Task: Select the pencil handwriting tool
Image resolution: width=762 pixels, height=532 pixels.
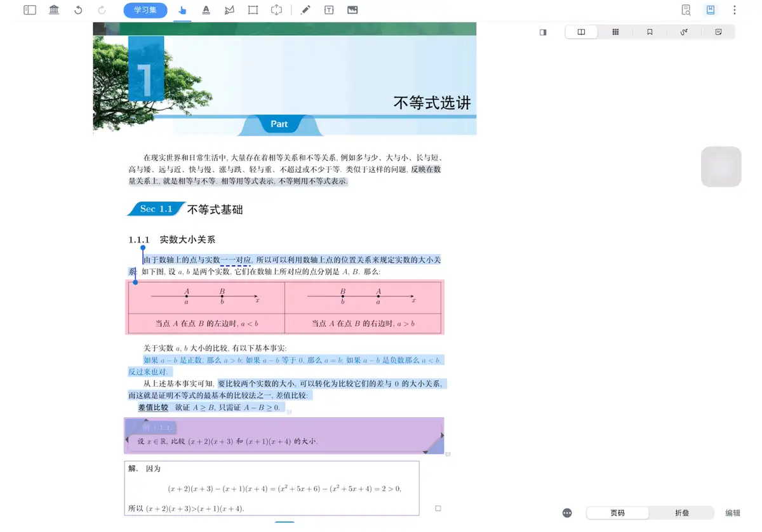Action: [x=305, y=10]
